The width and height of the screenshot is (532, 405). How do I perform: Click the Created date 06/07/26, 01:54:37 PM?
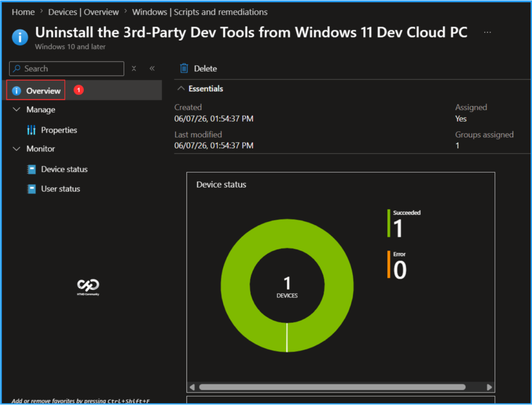(x=214, y=119)
